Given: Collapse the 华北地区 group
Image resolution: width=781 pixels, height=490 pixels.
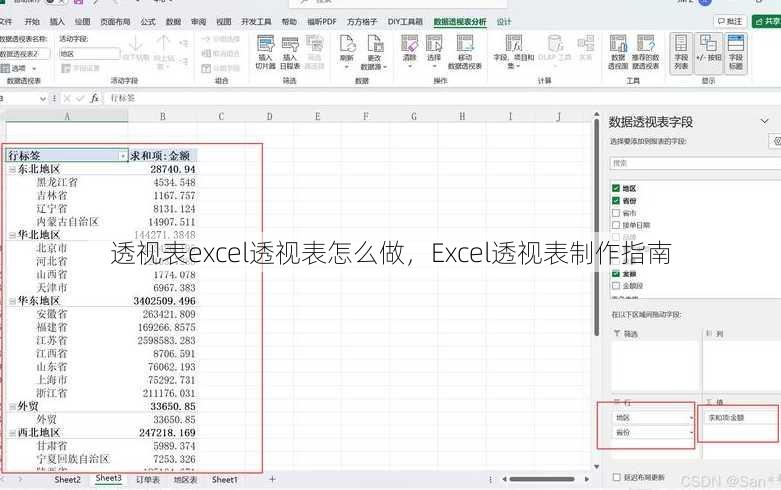Looking at the screenshot, I should pyautogui.click(x=12, y=235).
